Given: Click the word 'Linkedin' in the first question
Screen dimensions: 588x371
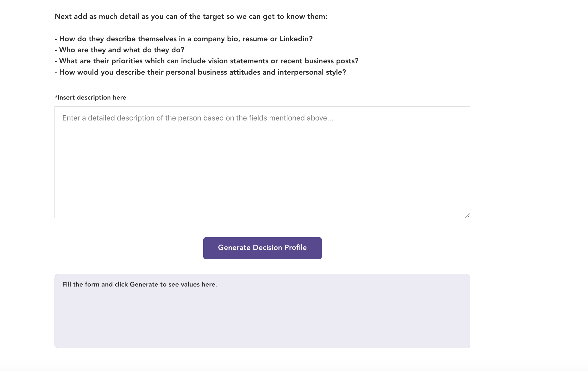Looking at the screenshot, I should click(295, 39).
